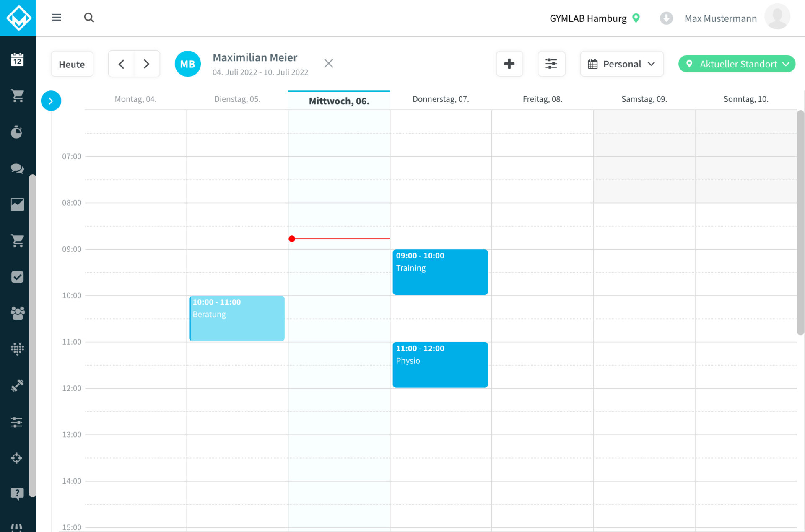
Task: Click the Heute button
Action: coord(72,64)
